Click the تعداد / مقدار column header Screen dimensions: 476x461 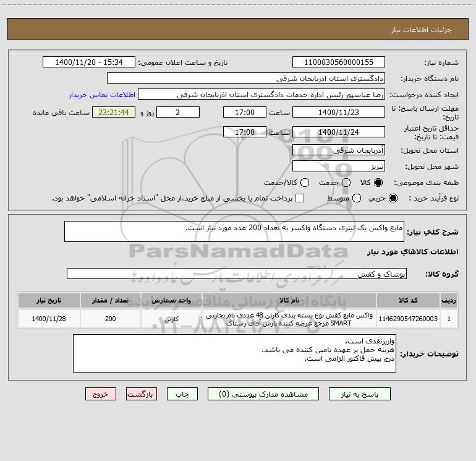click(x=111, y=300)
